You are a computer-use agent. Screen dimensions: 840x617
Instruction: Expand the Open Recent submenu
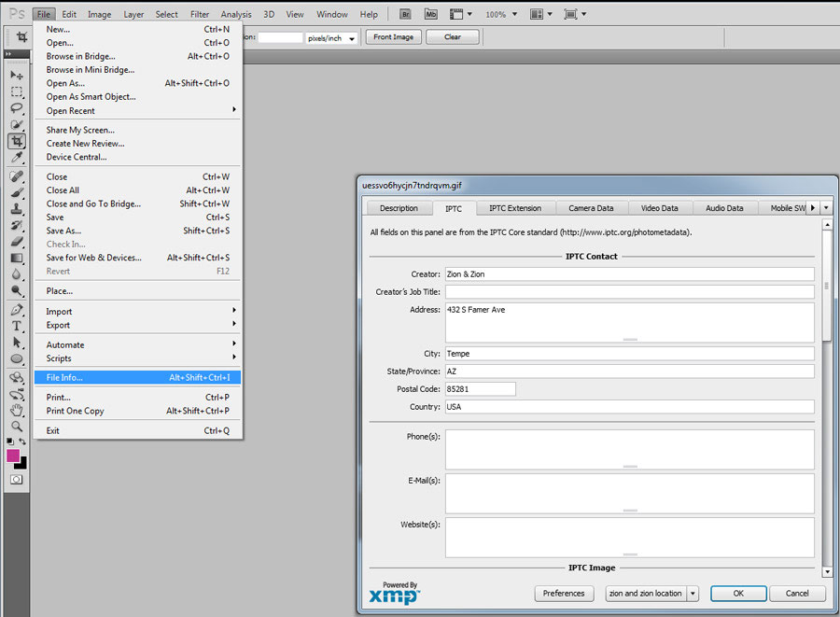(137, 110)
